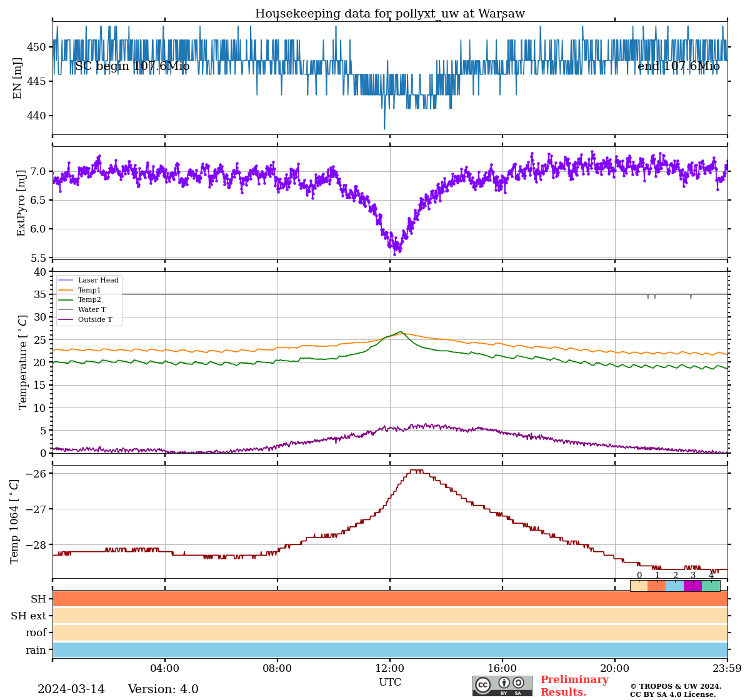Screen dimensions: 750x700
Task: Click 'SC begin 107.6Mio' annotation
Action: (132, 66)
